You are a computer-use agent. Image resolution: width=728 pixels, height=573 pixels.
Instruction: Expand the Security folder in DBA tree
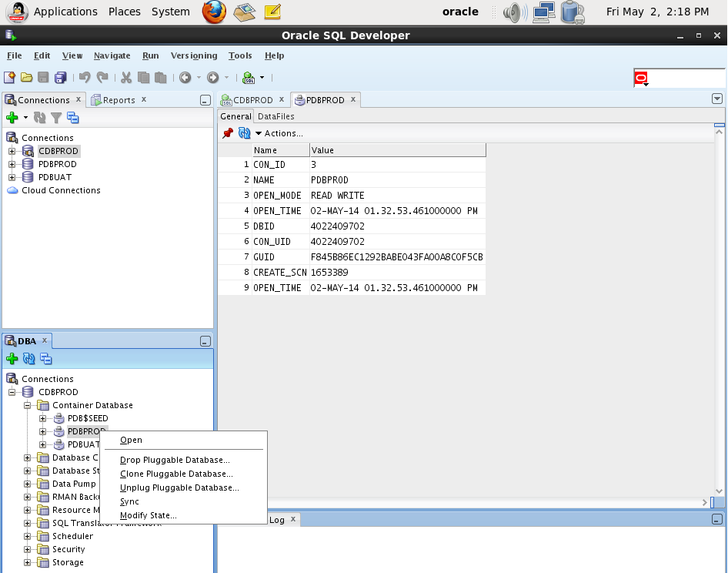click(x=28, y=549)
